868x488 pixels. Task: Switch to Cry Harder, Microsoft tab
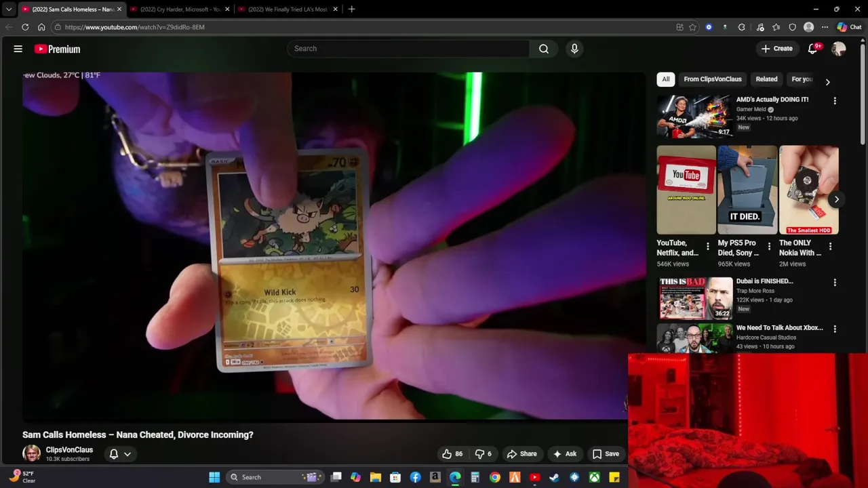point(180,9)
